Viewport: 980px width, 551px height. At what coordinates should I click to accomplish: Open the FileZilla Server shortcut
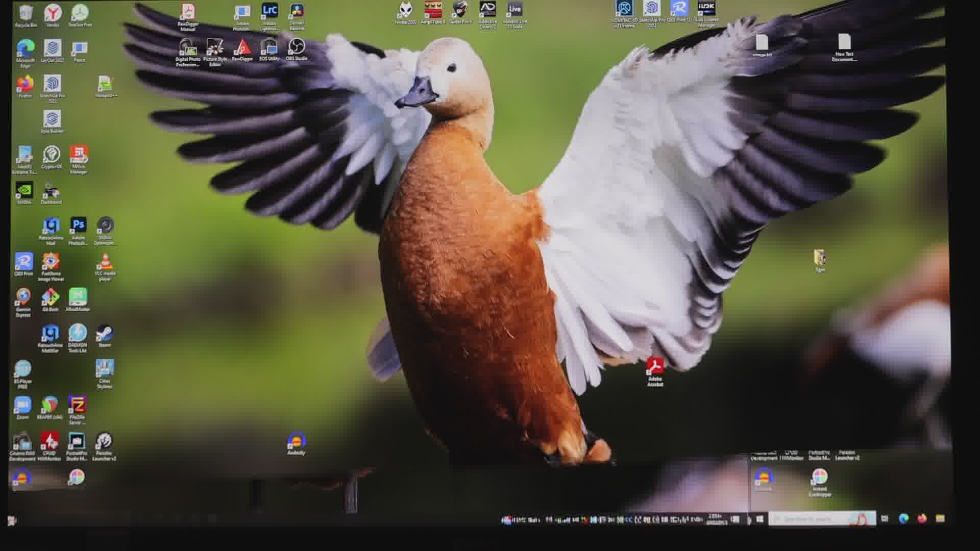click(77, 406)
